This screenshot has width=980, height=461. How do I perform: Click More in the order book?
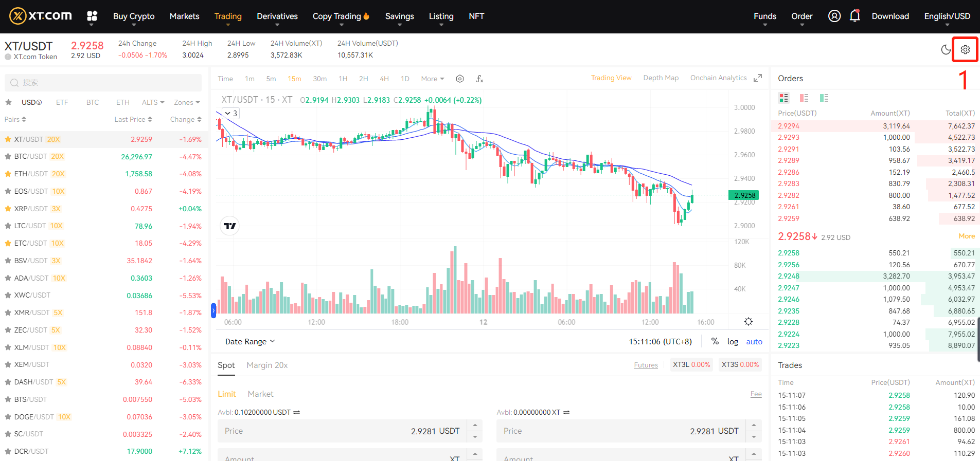click(x=967, y=236)
